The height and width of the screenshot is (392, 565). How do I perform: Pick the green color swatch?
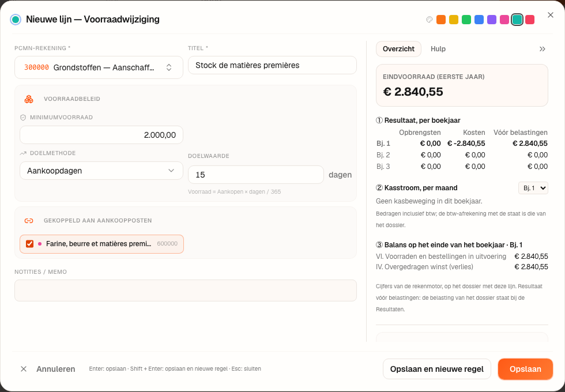coord(466,20)
